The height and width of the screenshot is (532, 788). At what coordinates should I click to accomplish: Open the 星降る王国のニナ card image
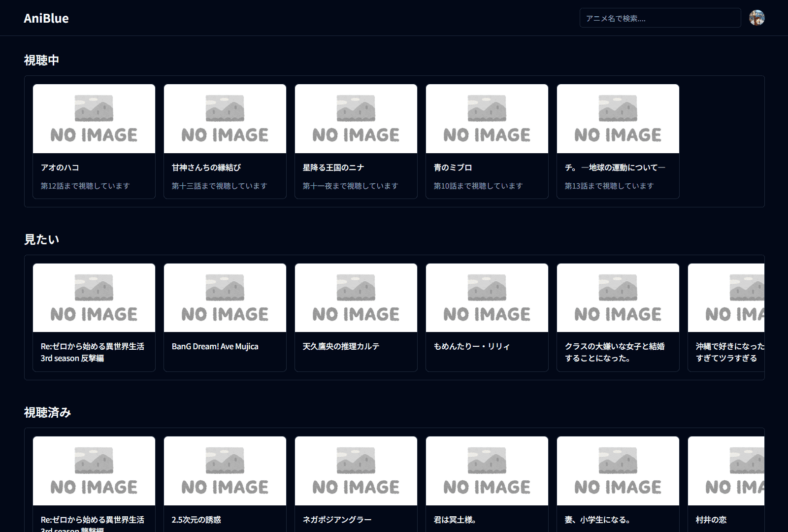pyautogui.click(x=356, y=119)
